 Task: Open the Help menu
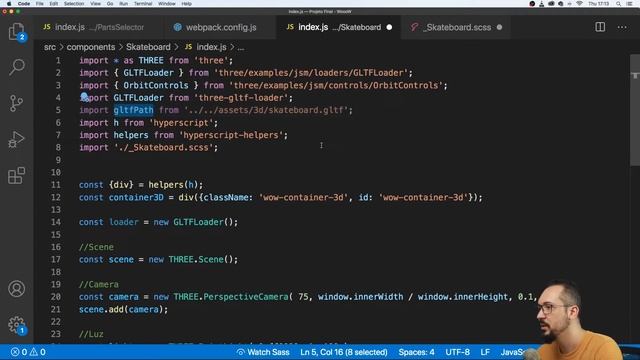coord(187,4)
